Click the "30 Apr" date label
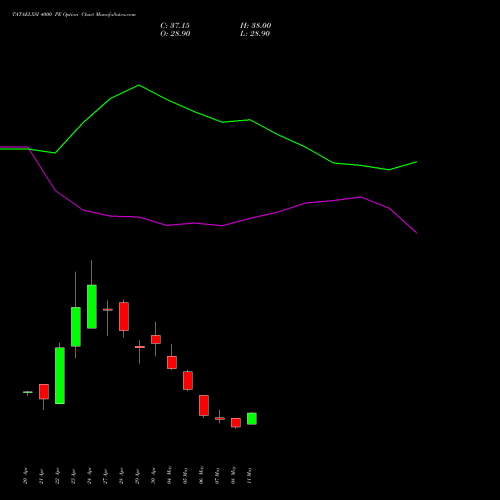The width and height of the screenshot is (500, 500). point(154,476)
